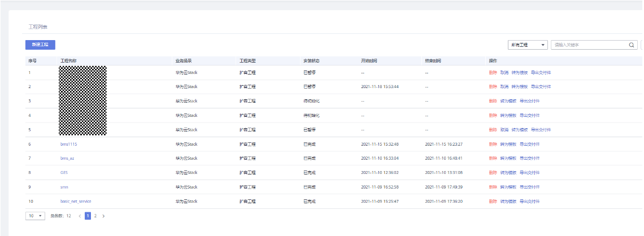Go to previous page using left arrow
Image resolution: width=644 pixels, height=236 pixels.
[x=80, y=216]
